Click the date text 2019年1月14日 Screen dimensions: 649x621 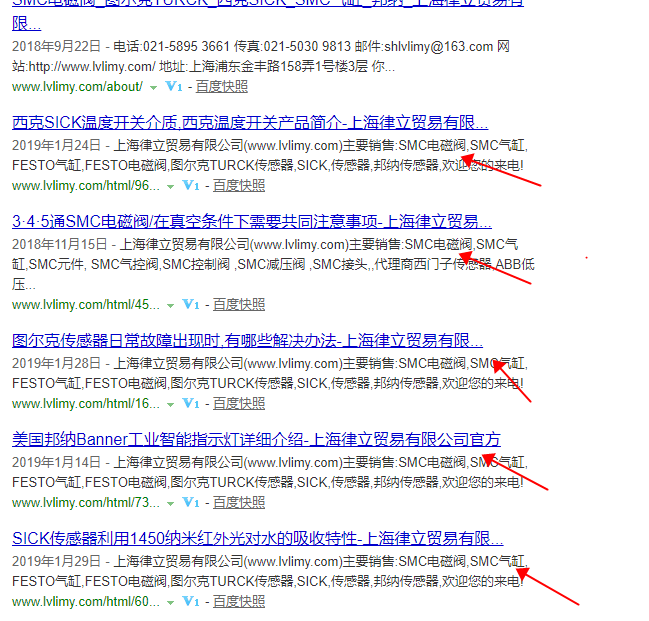pos(56,462)
